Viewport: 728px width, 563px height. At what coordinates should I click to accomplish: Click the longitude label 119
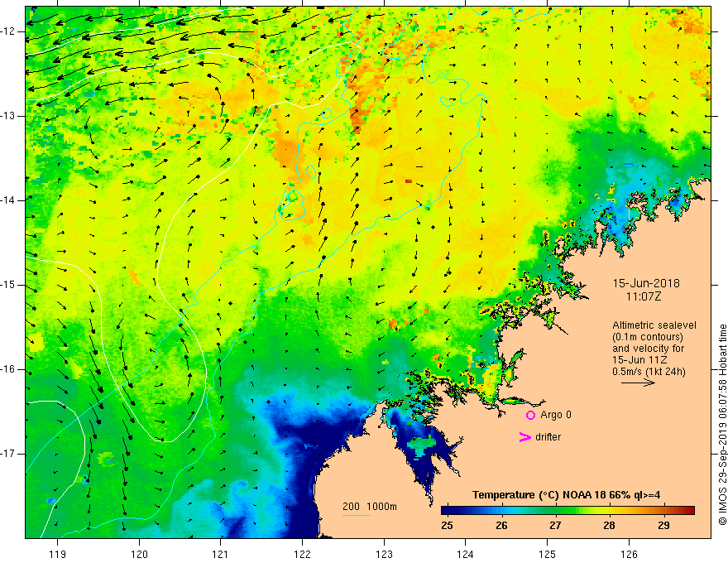tap(58, 554)
